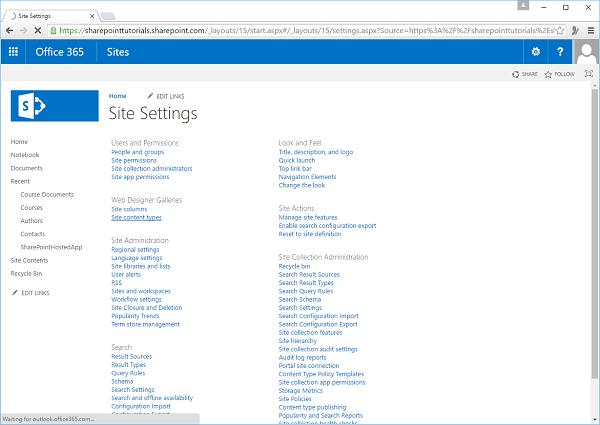
Task: Stop loading the page with the X button
Action: (38, 30)
